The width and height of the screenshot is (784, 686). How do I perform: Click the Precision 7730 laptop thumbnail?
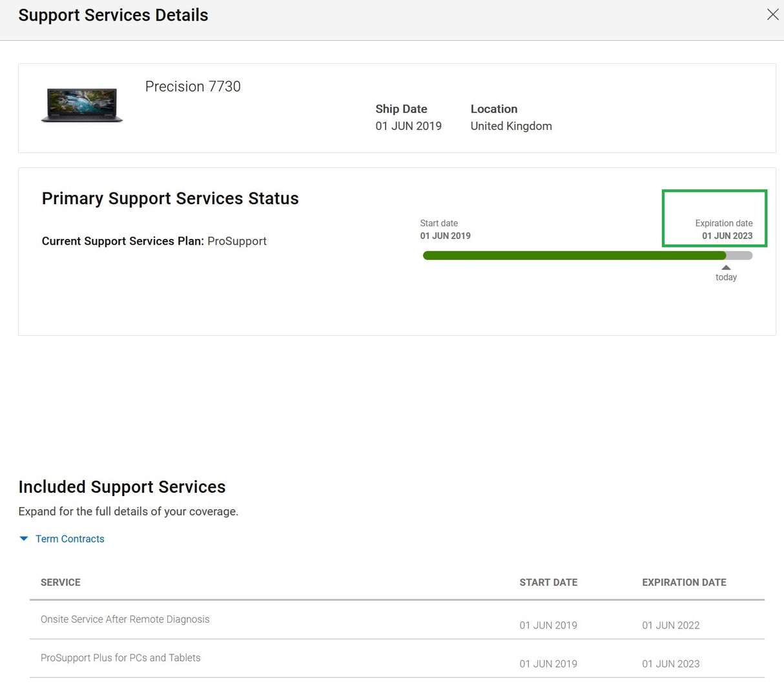tap(82, 105)
